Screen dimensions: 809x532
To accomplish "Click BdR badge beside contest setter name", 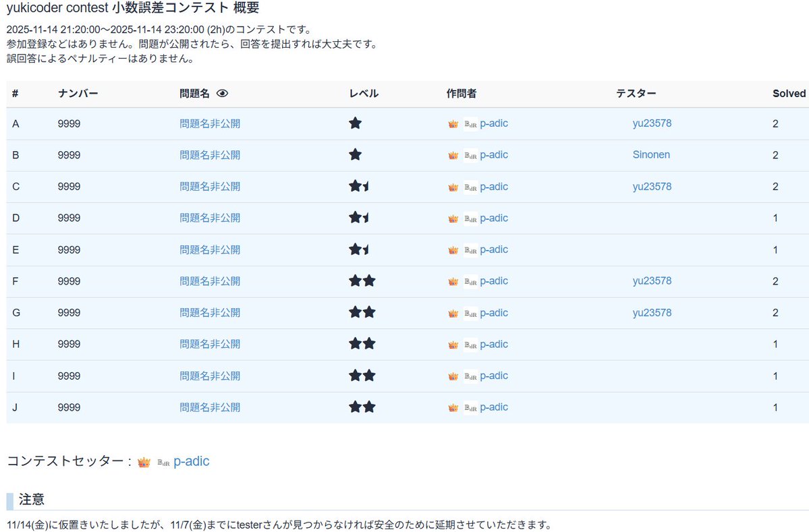I will pos(163,463).
